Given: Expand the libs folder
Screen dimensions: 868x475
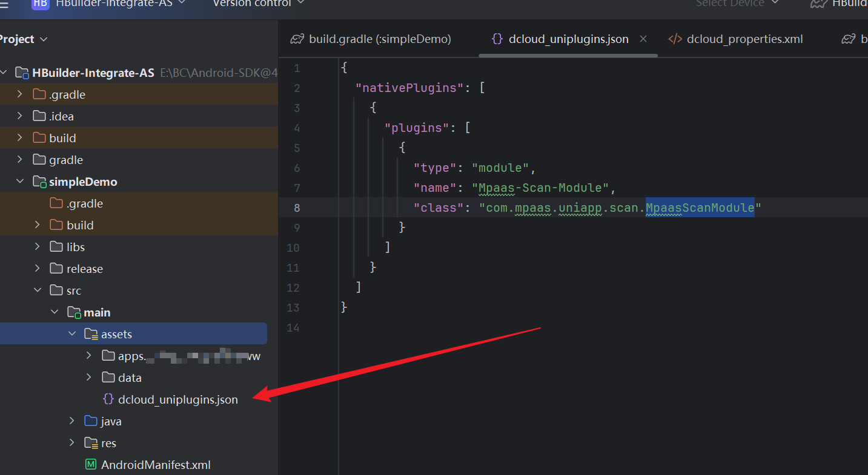Looking at the screenshot, I should [38, 247].
